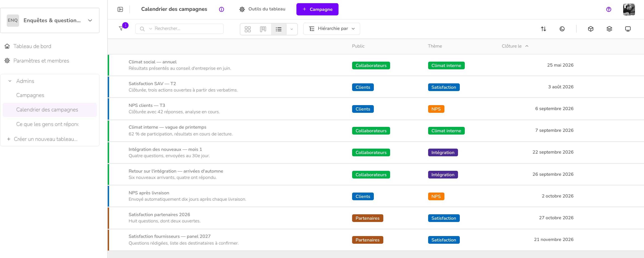
Task: Click Intégration tag on Intégration des nouveaux row
Action: click(443, 152)
